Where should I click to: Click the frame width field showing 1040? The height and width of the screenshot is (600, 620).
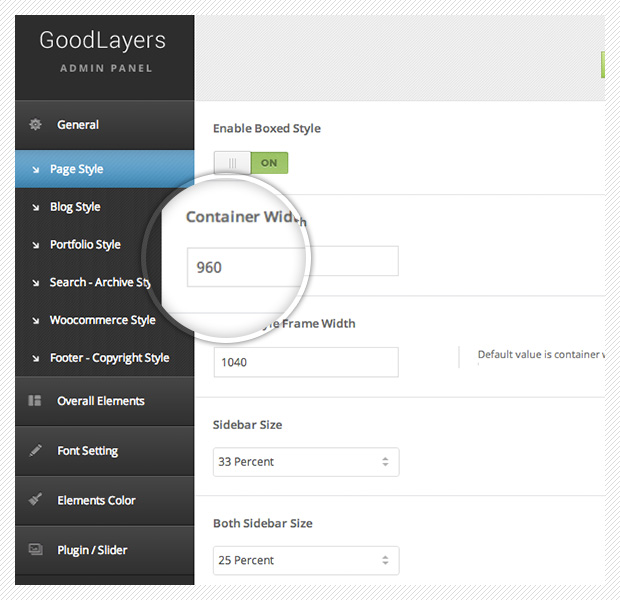click(x=305, y=362)
